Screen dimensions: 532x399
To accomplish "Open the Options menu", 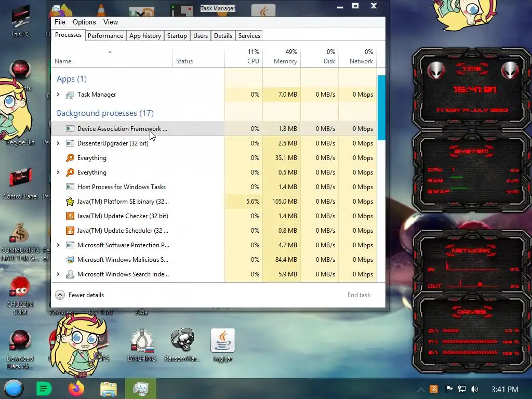I will (84, 22).
